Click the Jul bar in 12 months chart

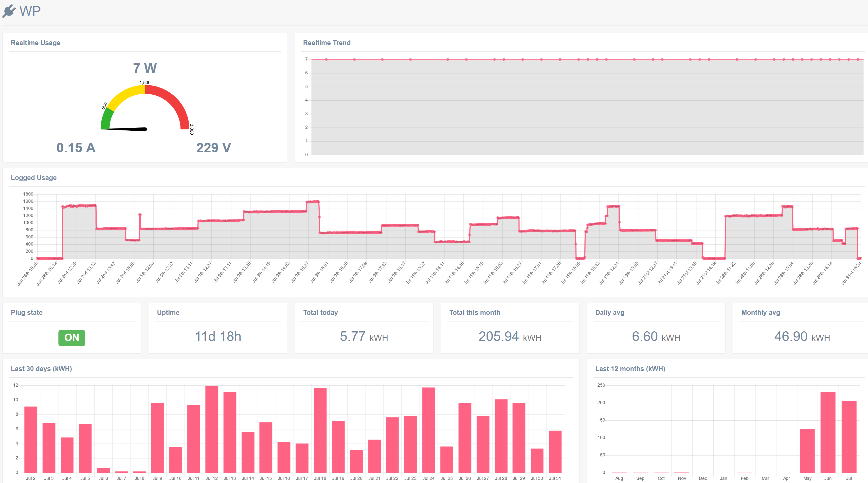849,436
